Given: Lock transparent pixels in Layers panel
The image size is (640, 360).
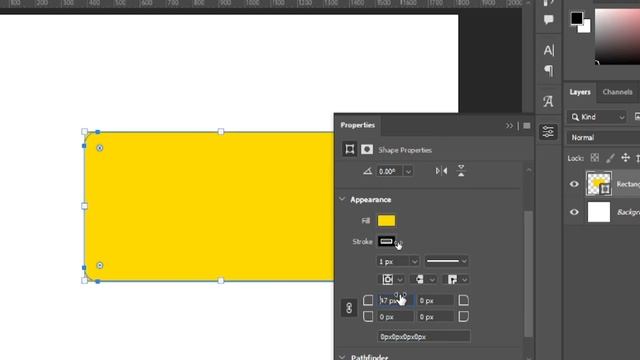Looking at the screenshot, I should pos(595,158).
